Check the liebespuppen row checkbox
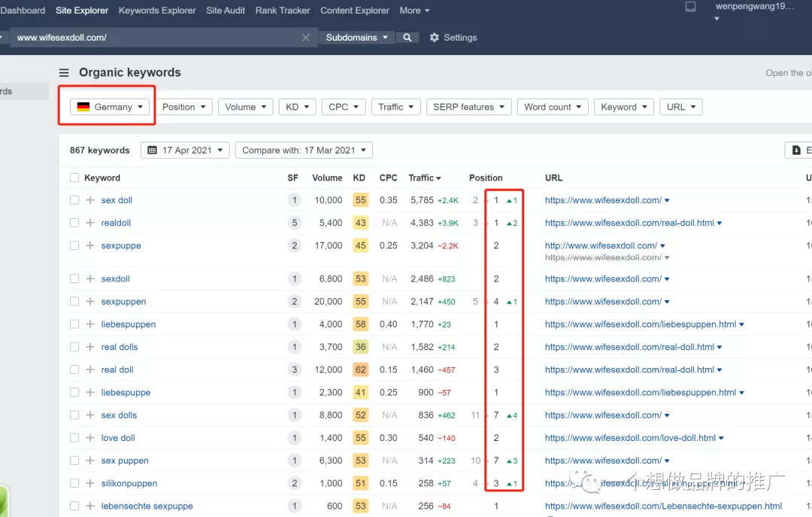Viewport: 812px width, 517px height. tap(74, 324)
